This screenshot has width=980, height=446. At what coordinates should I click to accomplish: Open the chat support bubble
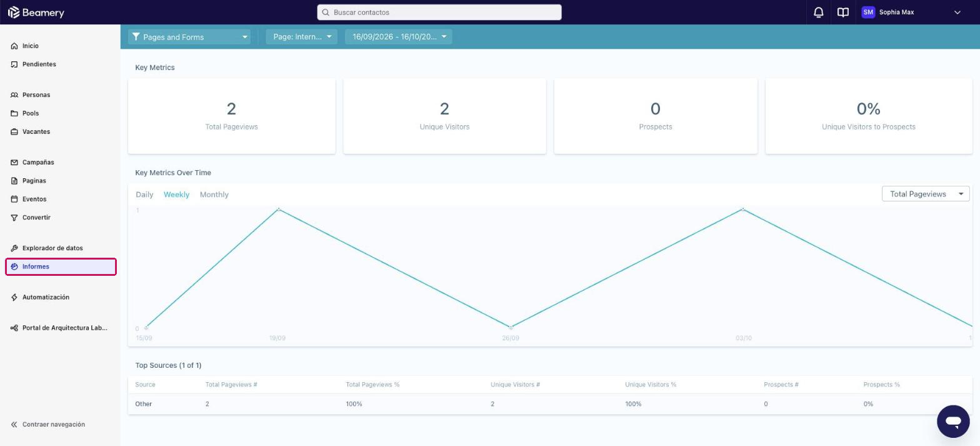[953, 421]
